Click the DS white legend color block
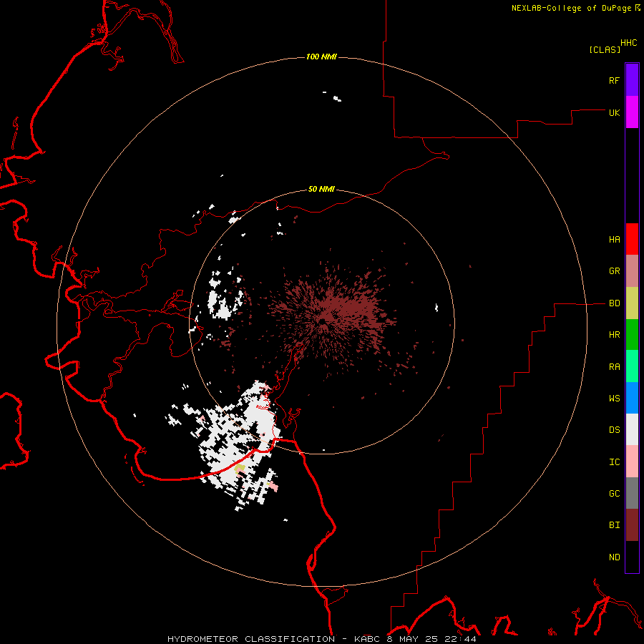The width and height of the screenshot is (644, 644). (x=632, y=429)
